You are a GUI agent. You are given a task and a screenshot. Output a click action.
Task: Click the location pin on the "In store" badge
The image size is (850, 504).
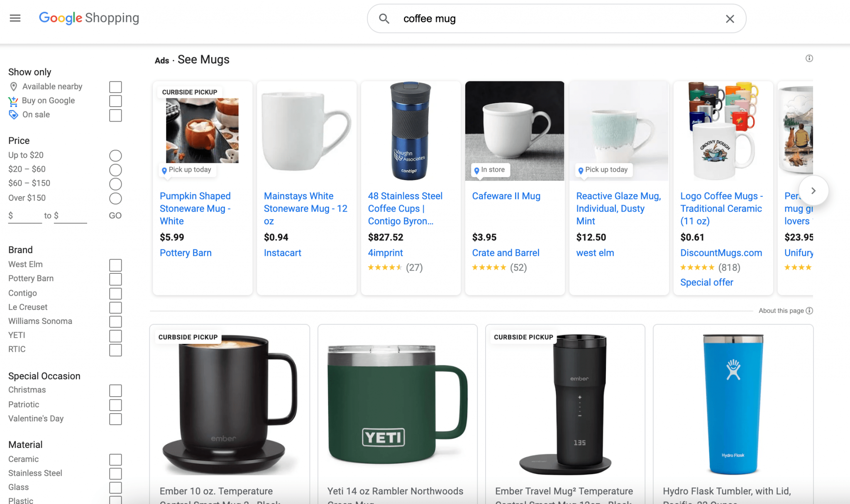476,170
